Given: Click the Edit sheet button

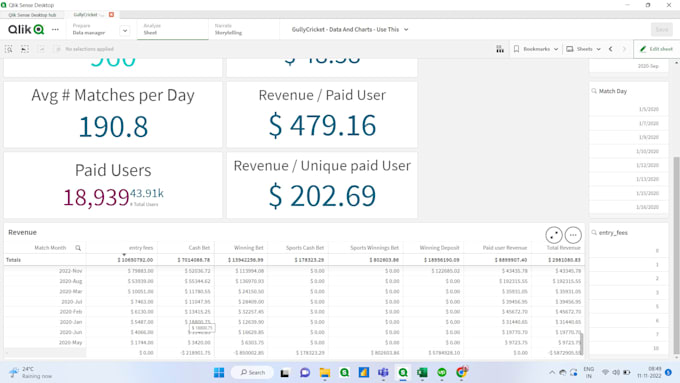Looking at the screenshot, I should [x=657, y=49].
